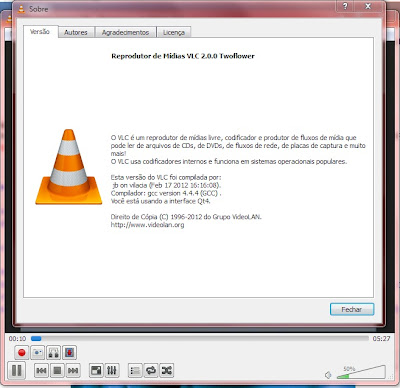Open the Versão tab
This screenshot has height=388, width=400.
[40, 32]
